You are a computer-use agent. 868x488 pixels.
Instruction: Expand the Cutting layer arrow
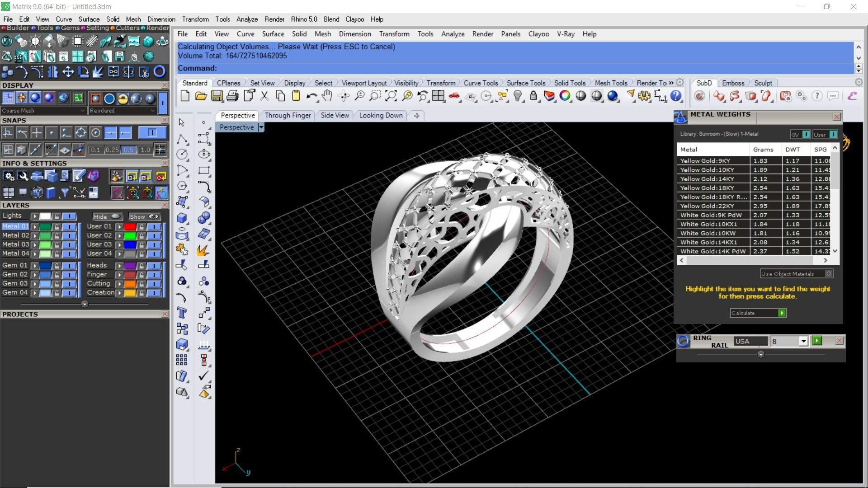119,284
